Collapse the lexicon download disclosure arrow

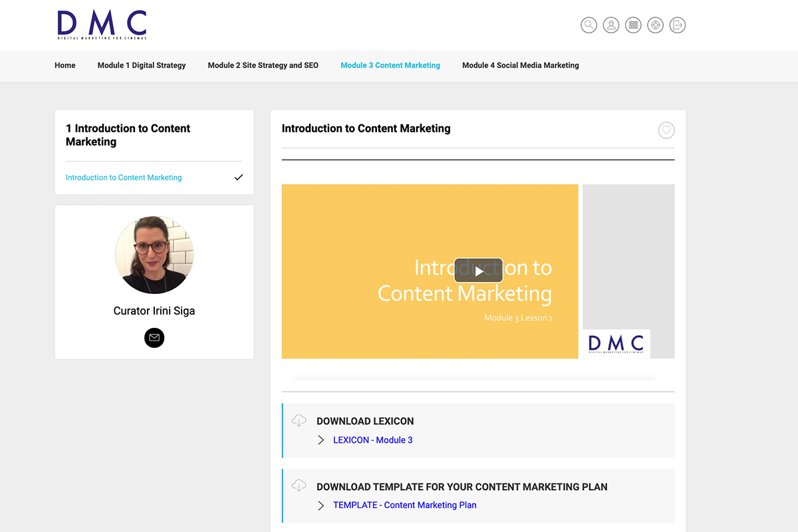[x=321, y=440]
